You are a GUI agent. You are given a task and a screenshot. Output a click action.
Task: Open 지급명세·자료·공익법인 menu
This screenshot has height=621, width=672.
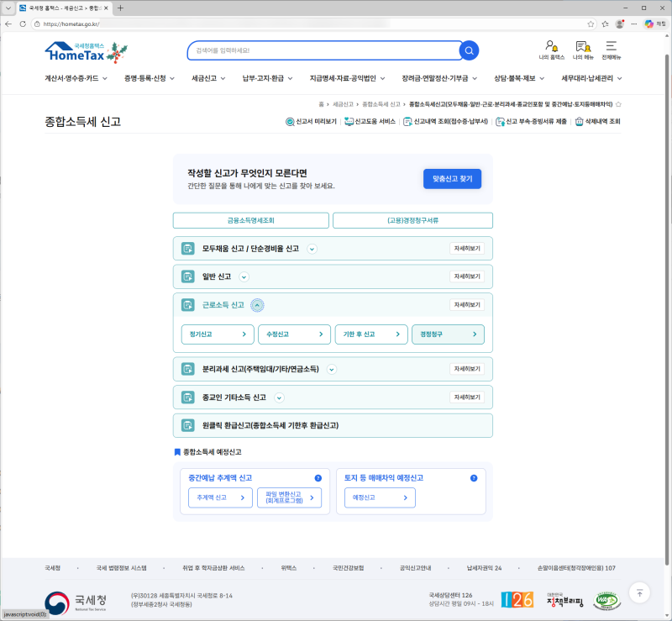click(x=347, y=78)
